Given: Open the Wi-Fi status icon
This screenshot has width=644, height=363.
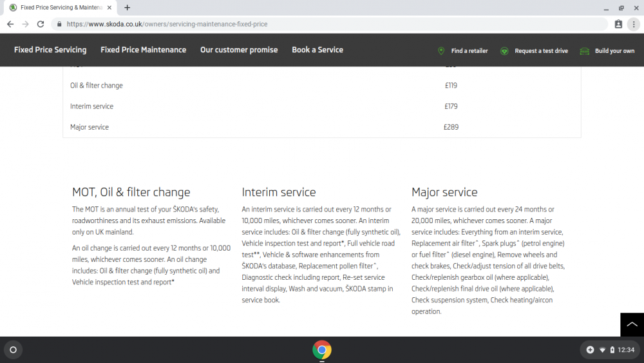Looking at the screenshot, I should [603, 350].
